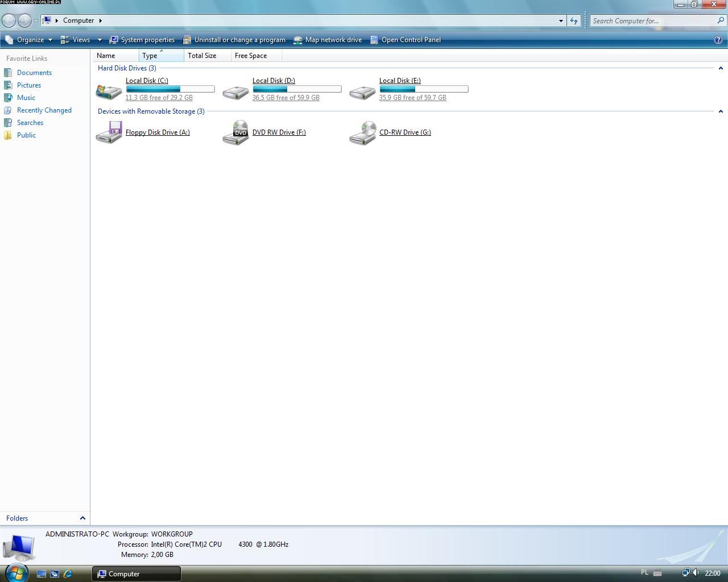
Task: Click the Refresh button beside address bar
Action: 574,21
